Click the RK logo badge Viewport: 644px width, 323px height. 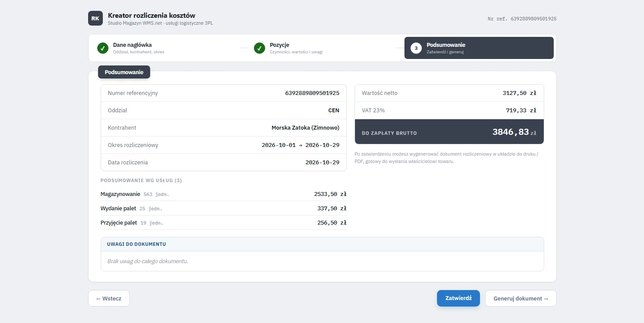[95, 18]
